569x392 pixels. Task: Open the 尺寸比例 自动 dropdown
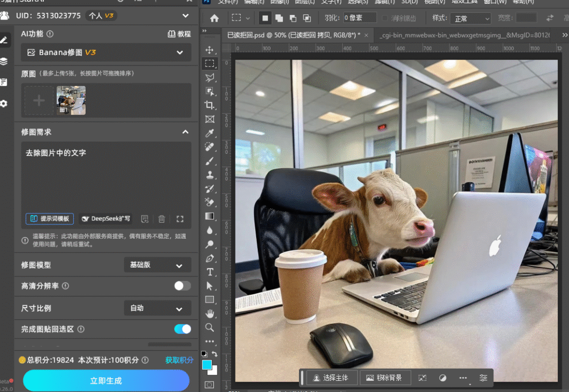click(x=157, y=308)
